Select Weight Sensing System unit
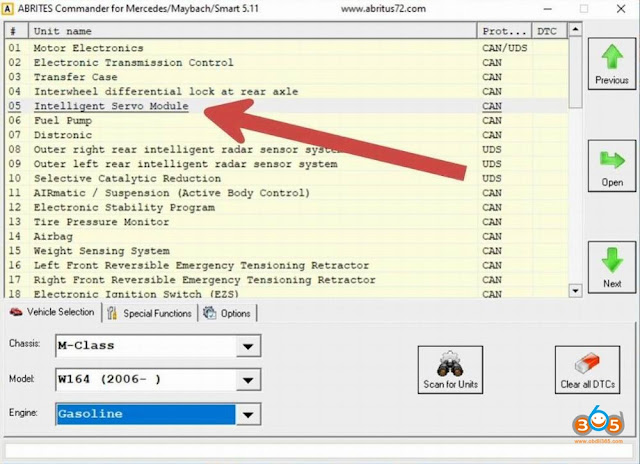The image size is (640, 464). [286, 251]
